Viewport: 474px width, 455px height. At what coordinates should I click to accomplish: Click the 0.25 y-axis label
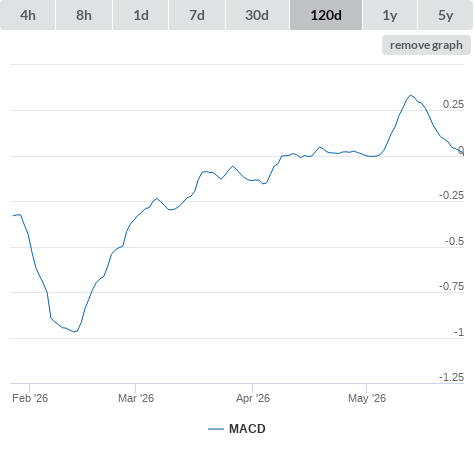tap(453, 104)
